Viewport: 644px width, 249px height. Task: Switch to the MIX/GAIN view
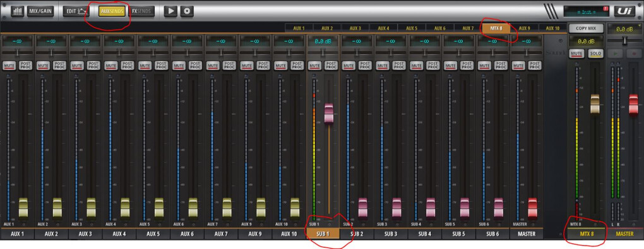point(40,11)
